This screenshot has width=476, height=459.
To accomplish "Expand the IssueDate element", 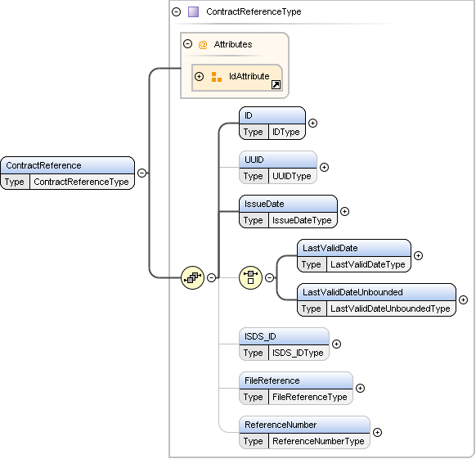I will [x=344, y=211].
